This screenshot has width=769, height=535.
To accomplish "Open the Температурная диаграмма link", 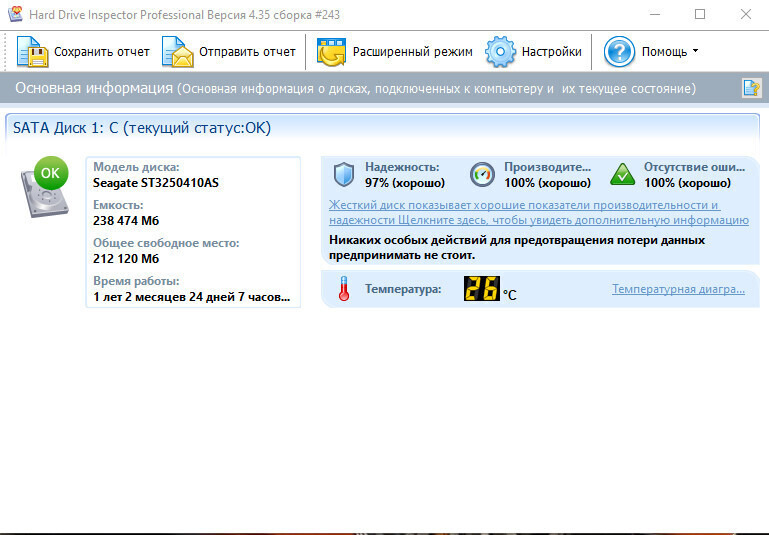I will (x=678, y=289).
